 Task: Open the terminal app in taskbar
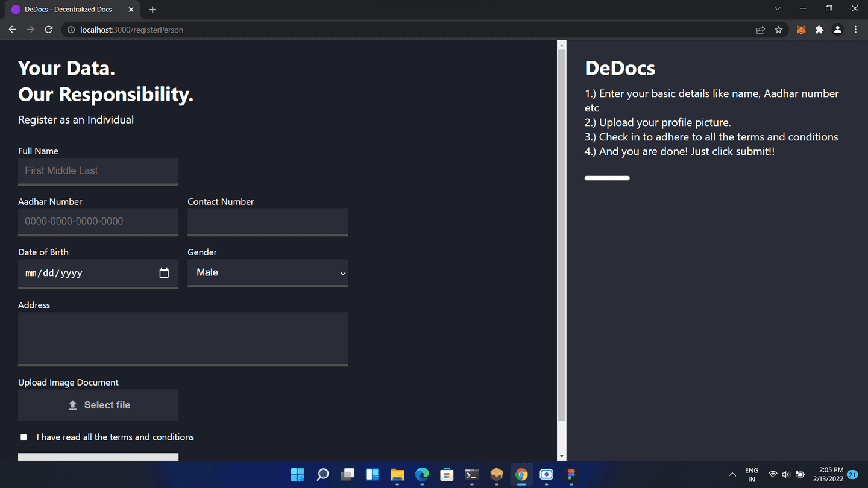pyautogui.click(x=472, y=474)
